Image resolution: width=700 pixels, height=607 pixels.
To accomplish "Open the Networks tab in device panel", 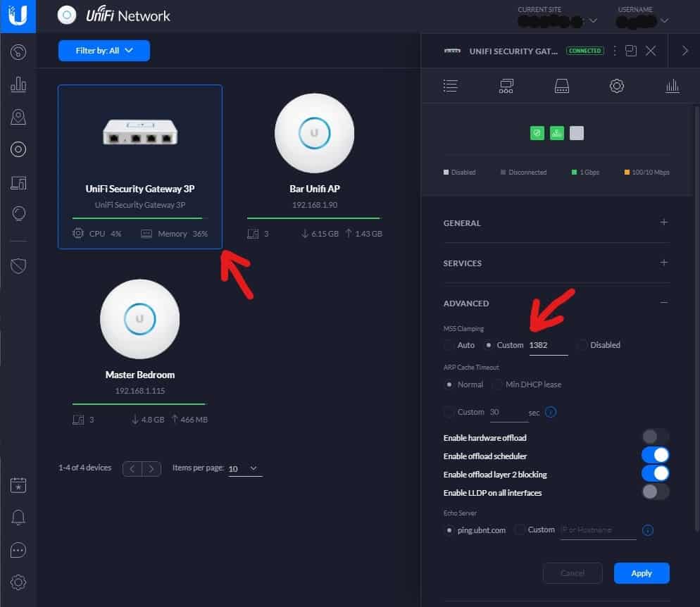I will click(506, 86).
